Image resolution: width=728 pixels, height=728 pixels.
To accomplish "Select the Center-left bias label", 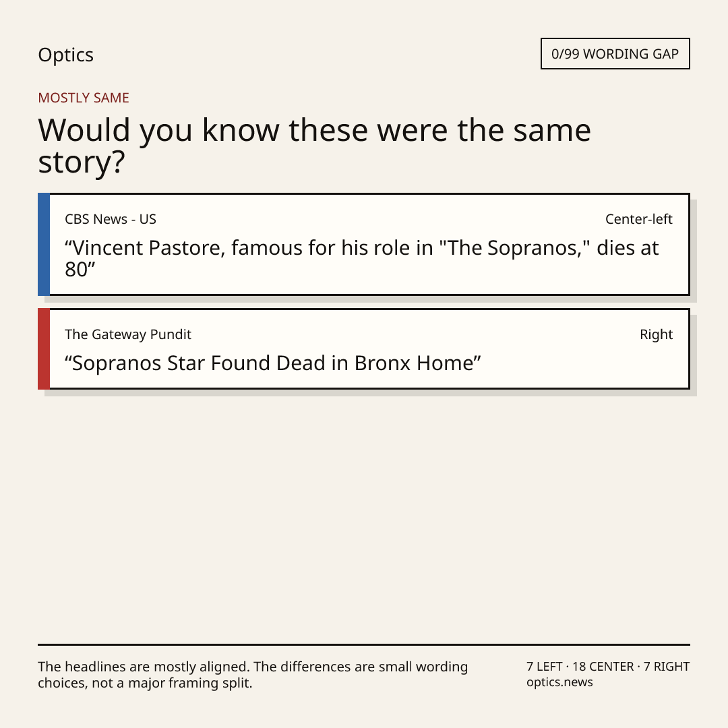I will [x=639, y=219].
